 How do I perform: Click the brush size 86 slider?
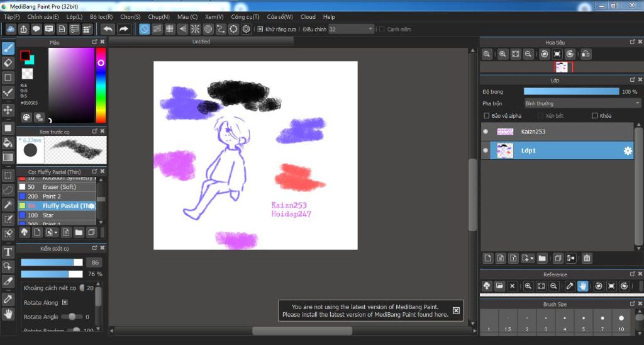point(52,263)
